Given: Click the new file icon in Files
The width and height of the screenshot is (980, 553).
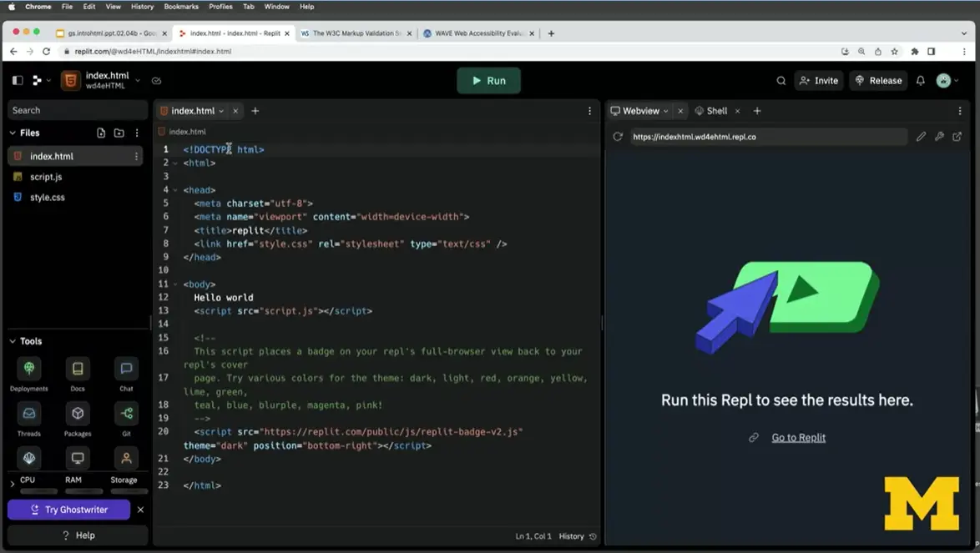Looking at the screenshot, I should click(101, 133).
